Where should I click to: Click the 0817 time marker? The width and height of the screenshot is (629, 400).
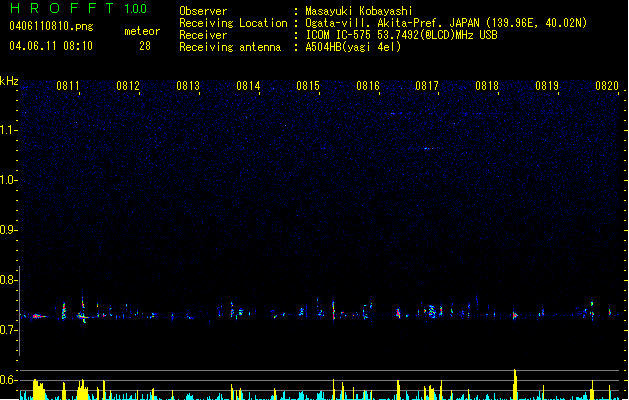pos(427,86)
